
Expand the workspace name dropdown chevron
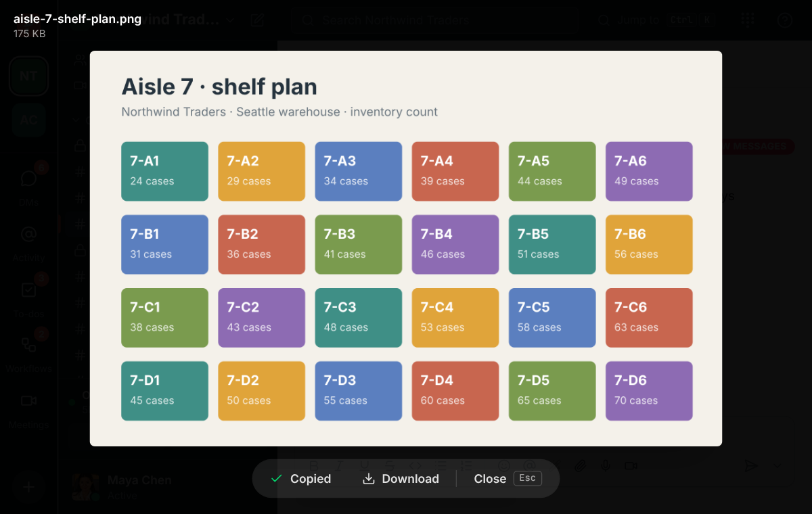(231, 20)
